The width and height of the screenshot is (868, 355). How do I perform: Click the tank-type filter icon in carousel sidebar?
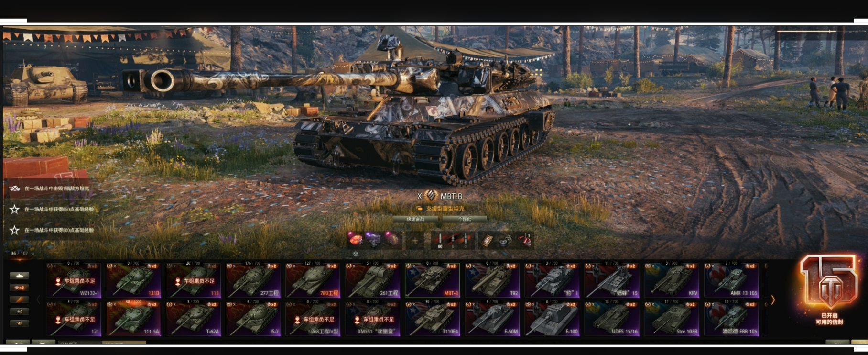(x=20, y=276)
